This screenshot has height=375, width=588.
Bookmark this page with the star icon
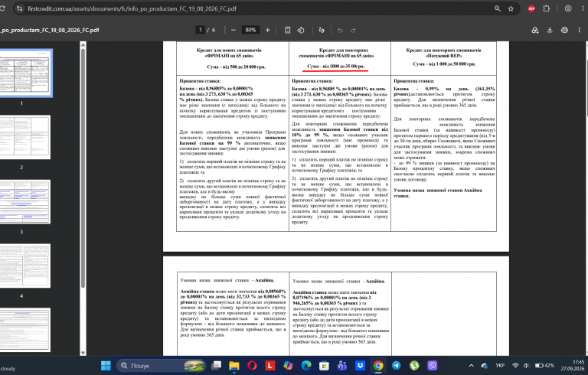click(511, 8)
